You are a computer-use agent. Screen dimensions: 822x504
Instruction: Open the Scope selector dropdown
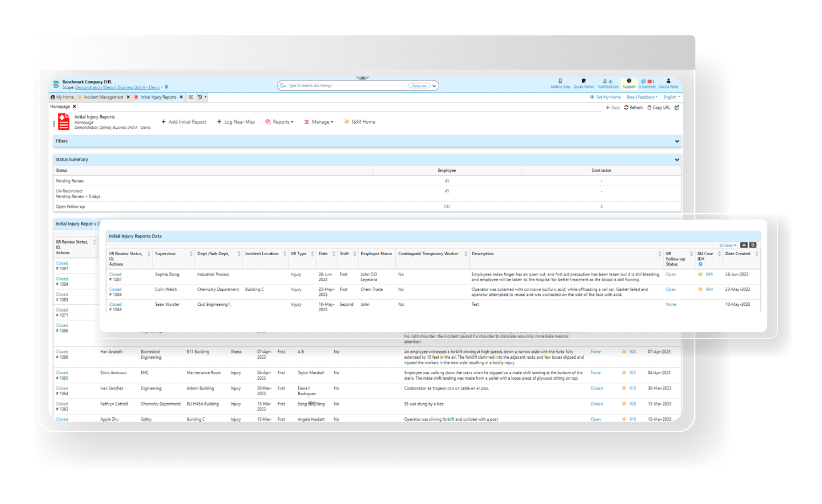pos(162,87)
